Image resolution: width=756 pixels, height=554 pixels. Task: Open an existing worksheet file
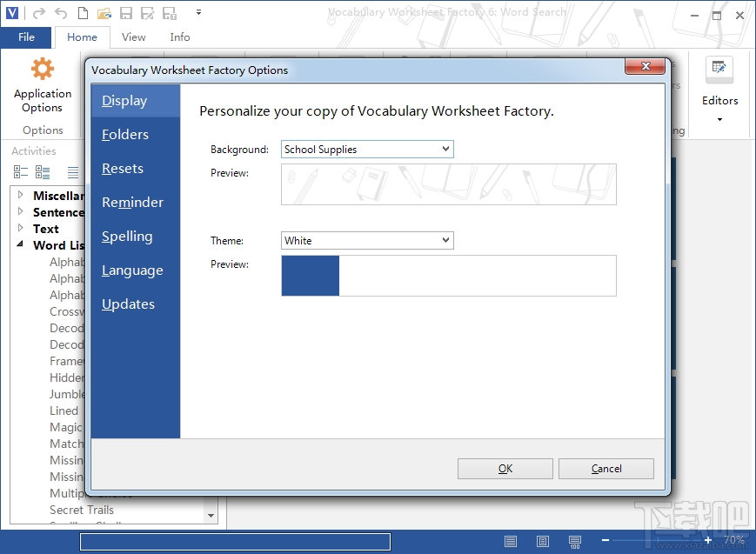point(104,12)
